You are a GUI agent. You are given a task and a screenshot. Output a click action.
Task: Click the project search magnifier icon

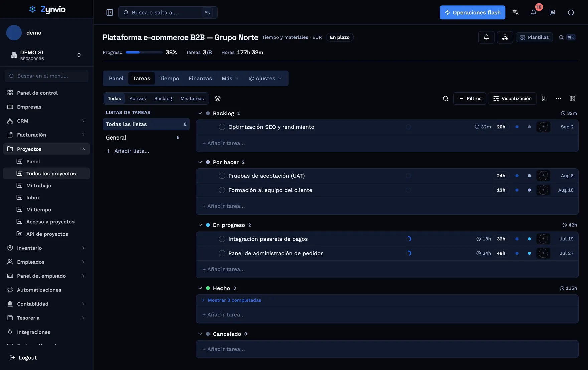click(x=561, y=37)
